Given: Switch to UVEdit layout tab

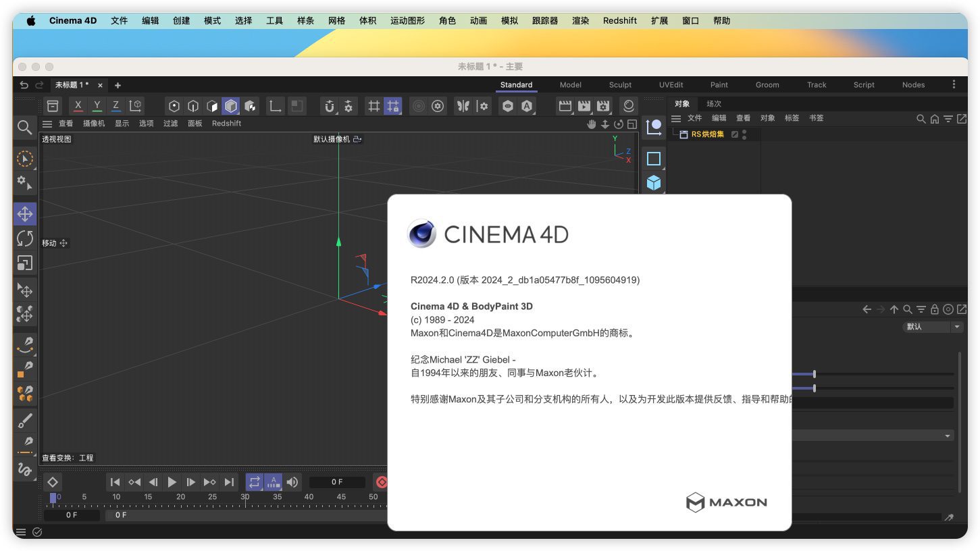Looking at the screenshot, I should pos(671,85).
